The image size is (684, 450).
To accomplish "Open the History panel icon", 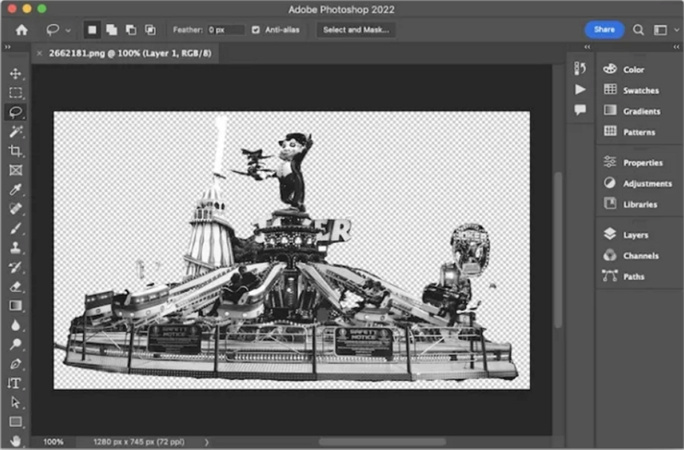I will point(579,69).
